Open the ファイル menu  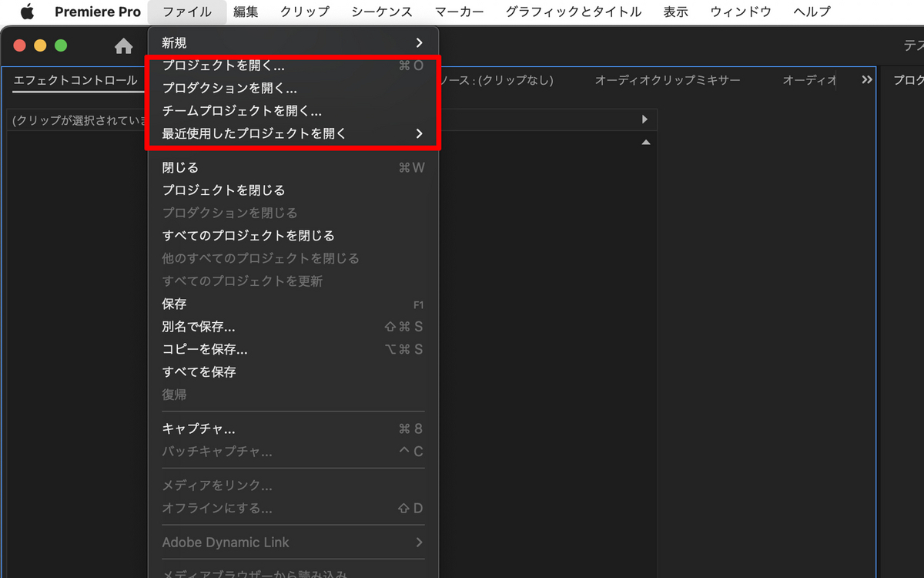(188, 12)
